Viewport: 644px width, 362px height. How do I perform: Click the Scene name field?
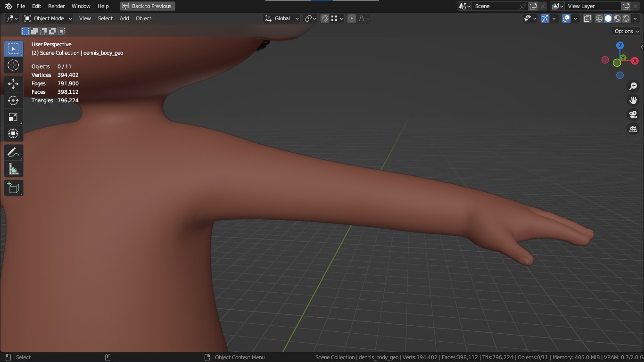coord(495,6)
